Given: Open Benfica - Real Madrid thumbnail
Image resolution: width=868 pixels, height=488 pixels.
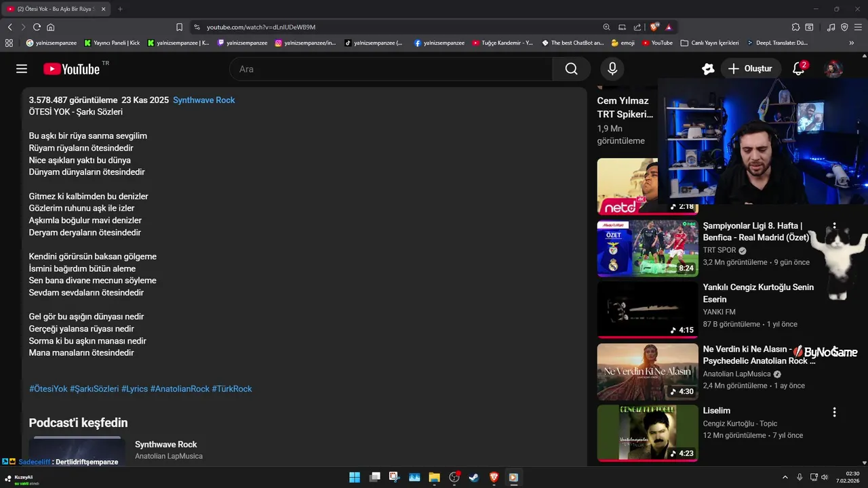Looking at the screenshot, I should click(x=648, y=248).
